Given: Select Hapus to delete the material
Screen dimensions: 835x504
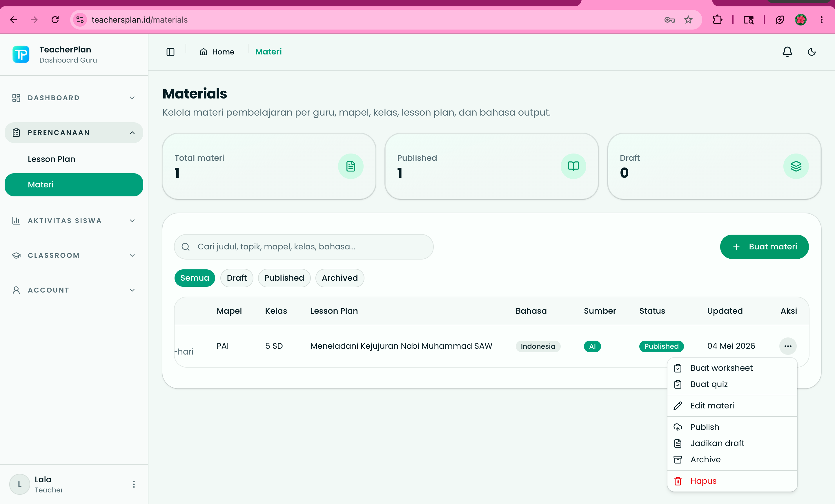Looking at the screenshot, I should click(732, 481).
